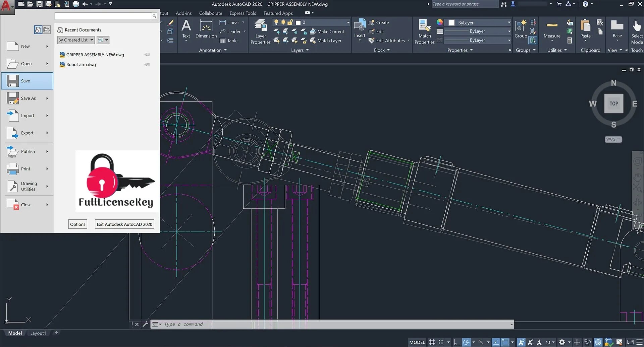The width and height of the screenshot is (644, 347).
Task: Click the Plot printer icon in the quick access toolbar
Action: [75, 4]
